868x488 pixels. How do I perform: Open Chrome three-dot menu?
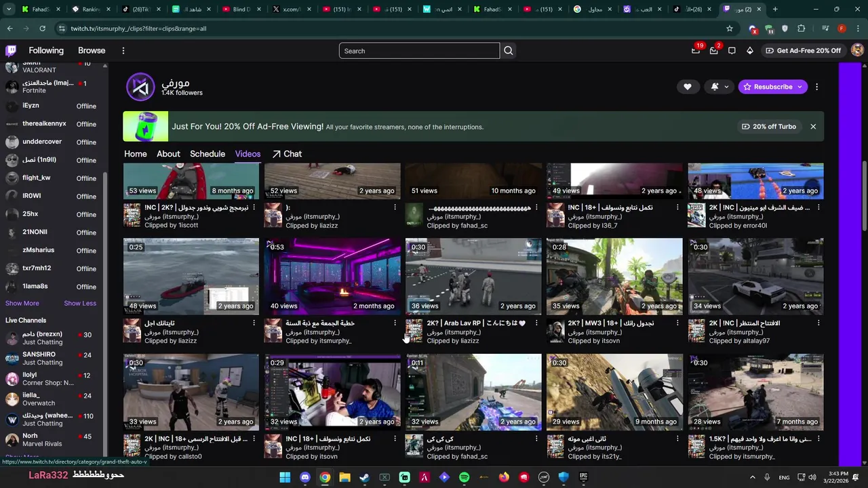(858, 28)
